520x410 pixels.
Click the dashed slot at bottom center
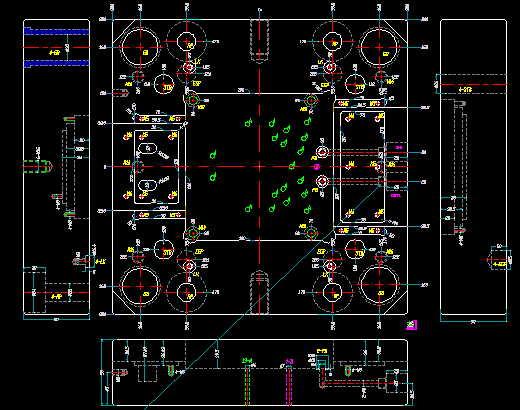point(259,293)
